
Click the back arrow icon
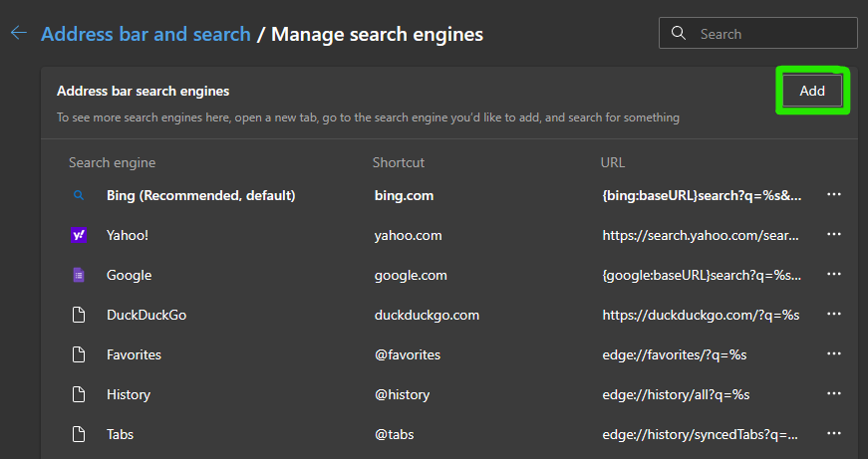pyautogui.click(x=18, y=34)
